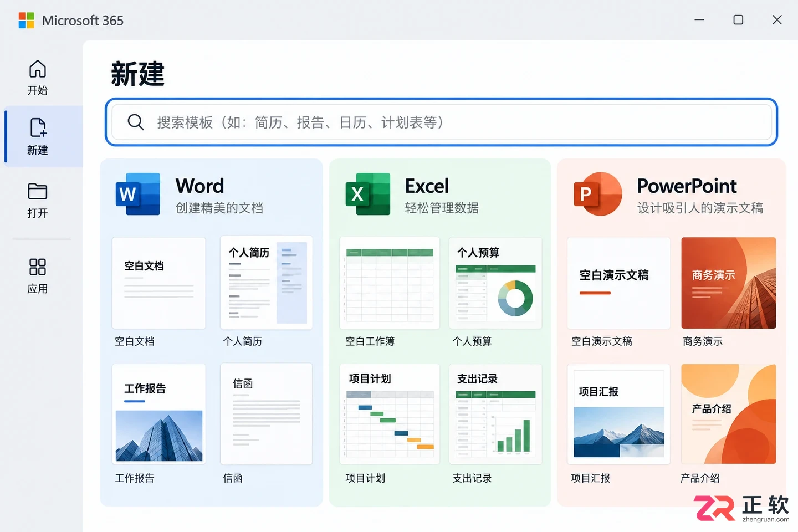Click the 个人预算 caption label
The width and height of the screenshot is (798, 532).
pyautogui.click(x=472, y=341)
